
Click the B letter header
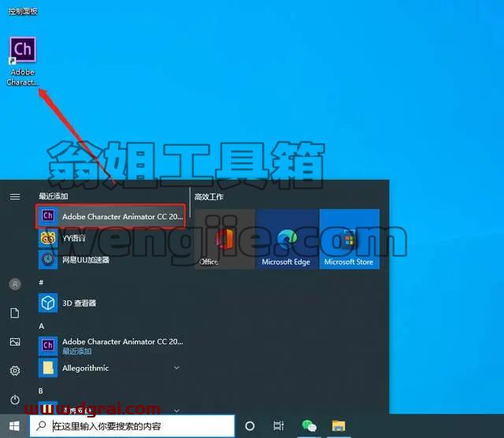[41, 391]
